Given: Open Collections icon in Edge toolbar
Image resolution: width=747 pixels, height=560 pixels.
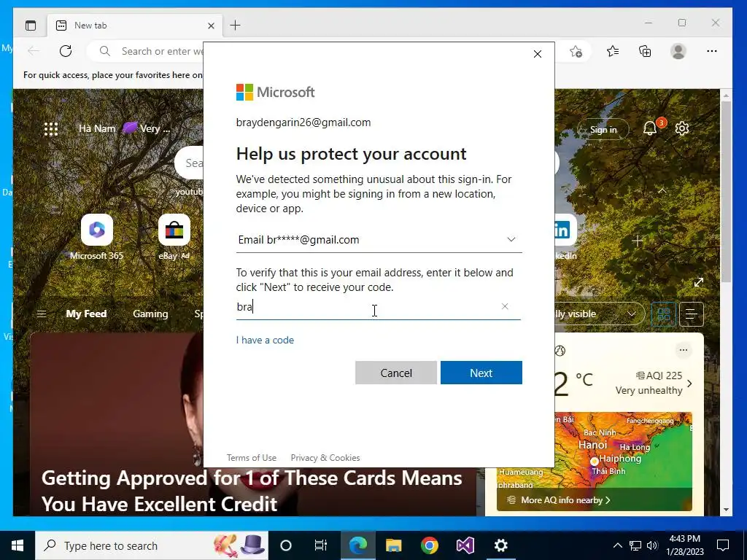Looking at the screenshot, I should click(x=645, y=51).
